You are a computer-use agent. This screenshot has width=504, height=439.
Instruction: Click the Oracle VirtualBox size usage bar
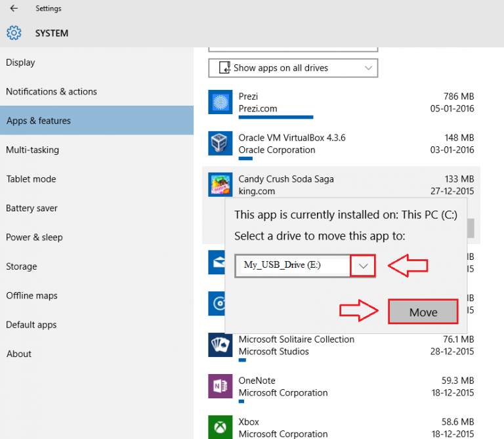click(x=245, y=158)
